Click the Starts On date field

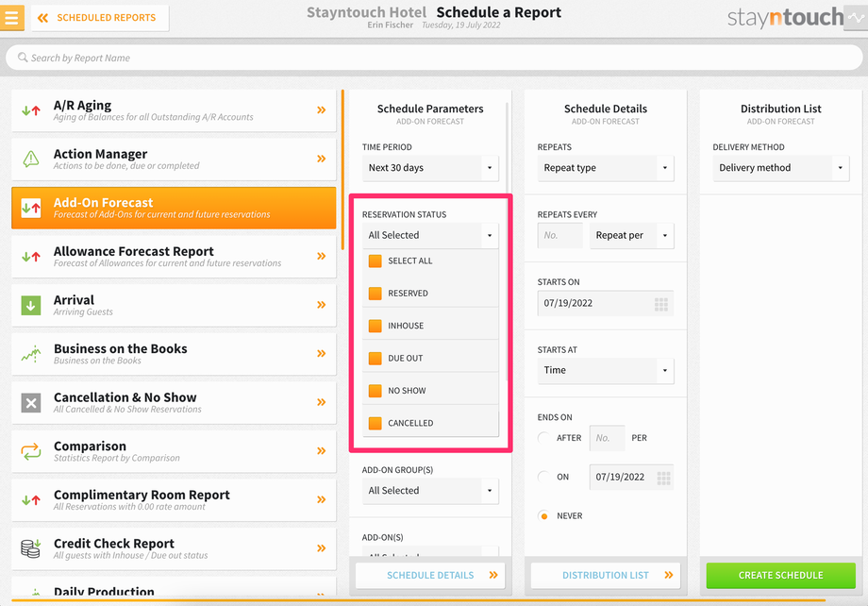606,304
